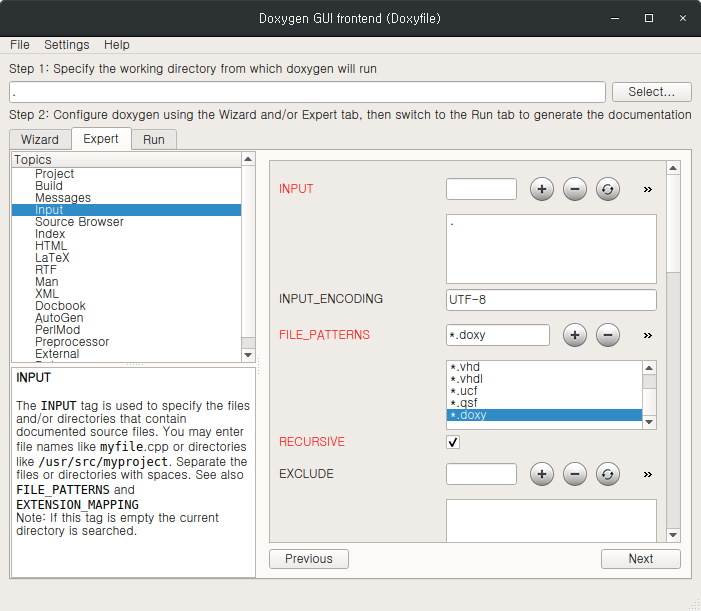The image size is (701, 611).
Task: Click the settings panel scrollbar thumb
Action: [x=673, y=223]
